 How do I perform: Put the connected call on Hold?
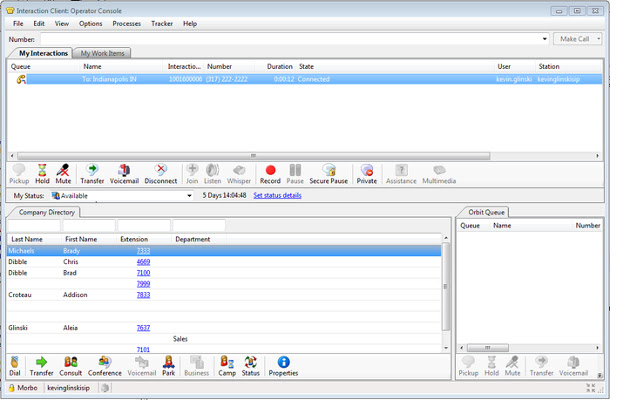pos(42,174)
